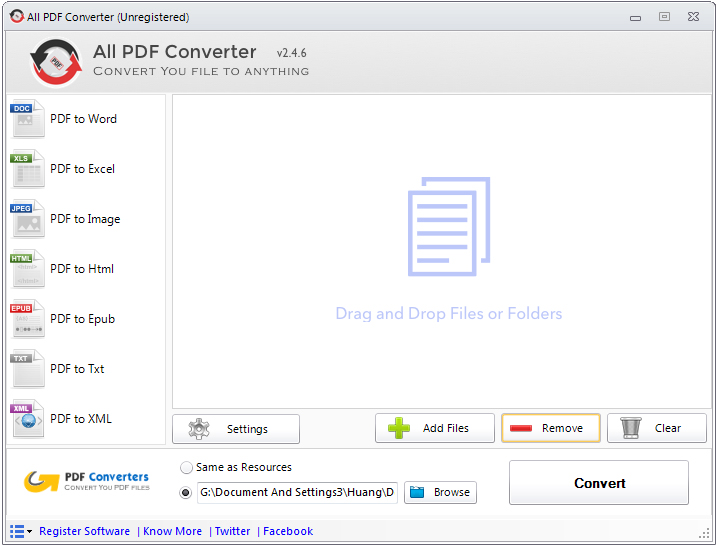
Task: Choose the PDF to XML mode label
Action: 81,418
